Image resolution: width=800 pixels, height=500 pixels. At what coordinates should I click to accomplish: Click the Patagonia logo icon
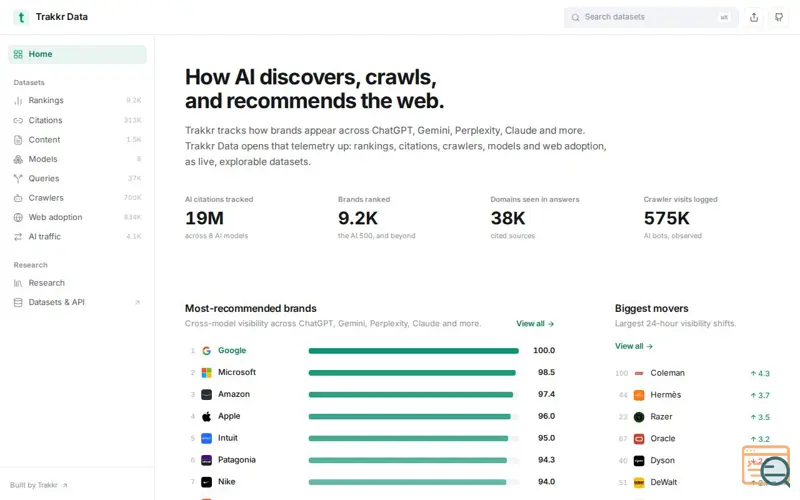click(206, 460)
